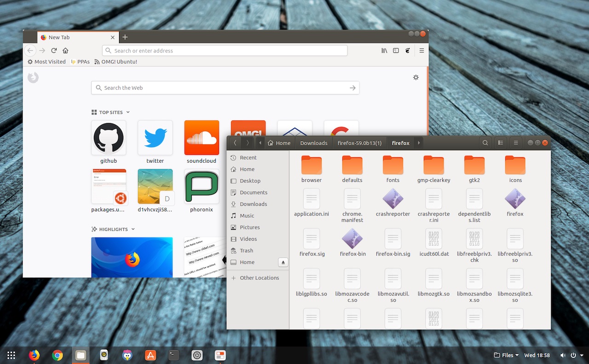The width and height of the screenshot is (589, 364).
Task: Show later path segments arrow in Files
Action: [x=418, y=143]
